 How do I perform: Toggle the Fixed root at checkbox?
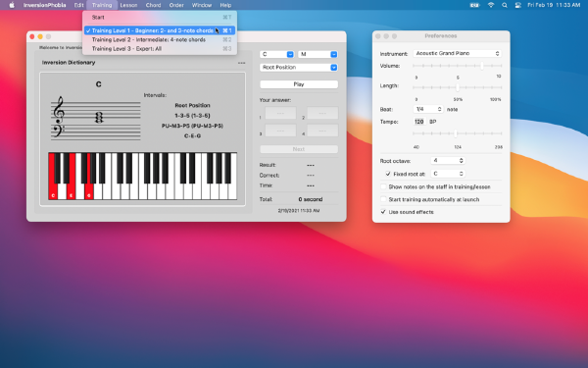pos(388,174)
